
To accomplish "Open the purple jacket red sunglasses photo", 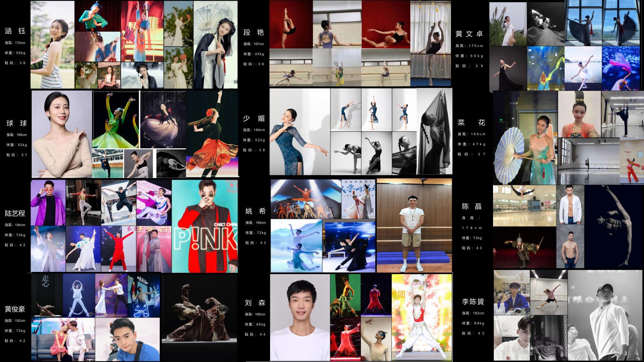I will pos(48,203).
